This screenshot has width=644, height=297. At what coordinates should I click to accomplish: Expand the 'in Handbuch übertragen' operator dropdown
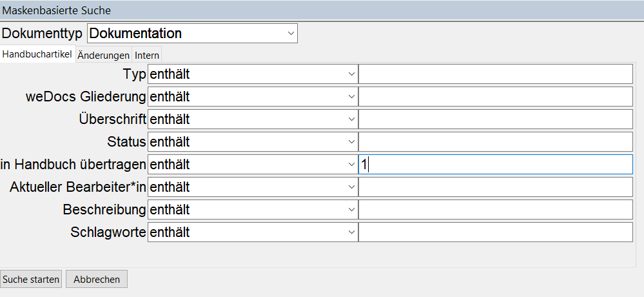tap(253, 165)
